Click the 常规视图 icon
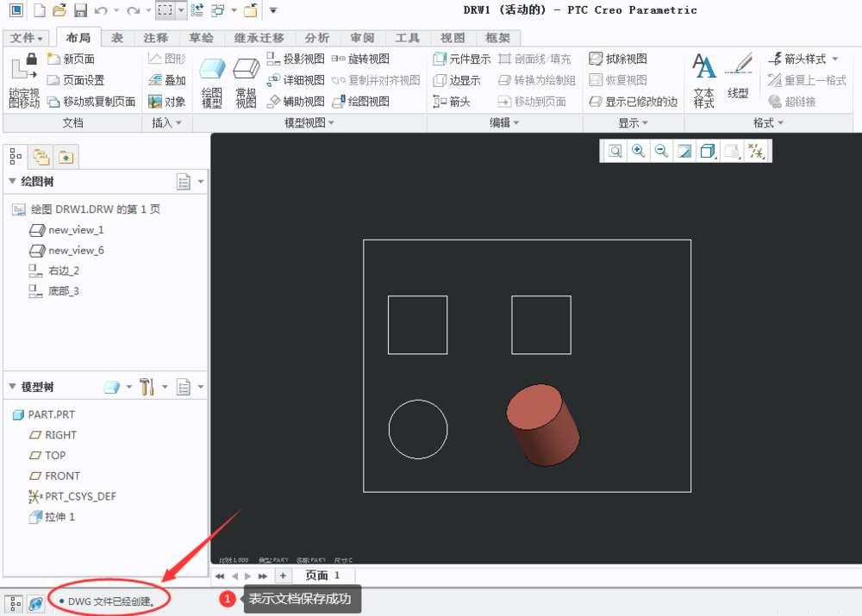 pyautogui.click(x=246, y=70)
